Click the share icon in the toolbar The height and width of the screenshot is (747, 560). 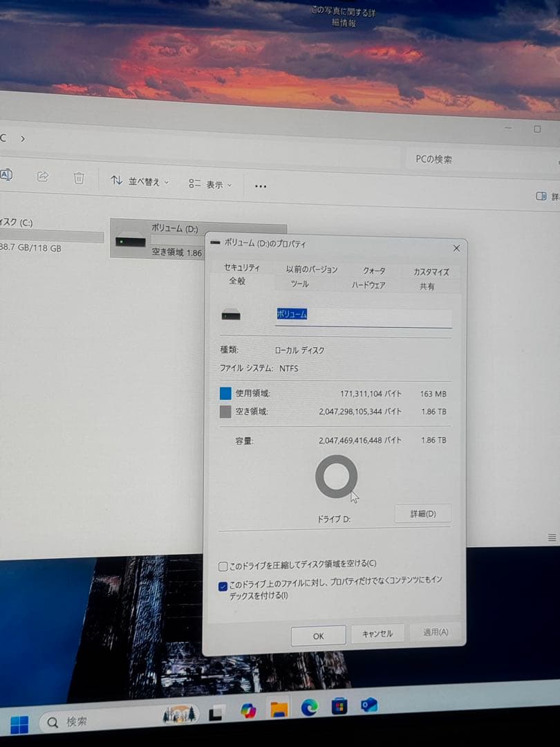[43, 175]
